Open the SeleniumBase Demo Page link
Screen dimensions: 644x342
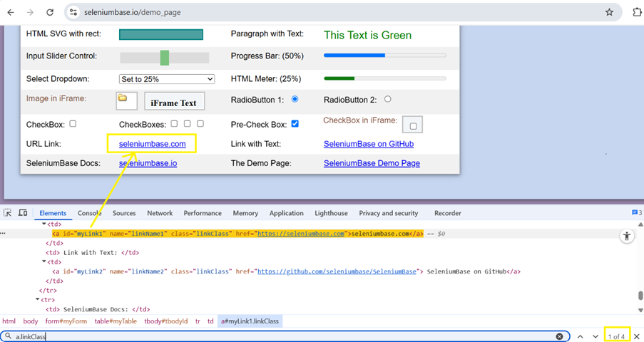pos(372,163)
